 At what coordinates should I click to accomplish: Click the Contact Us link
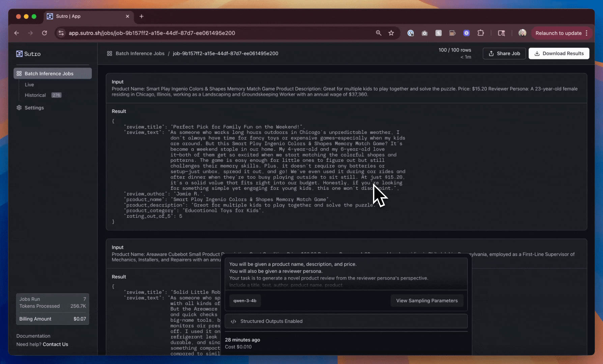tap(55, 344)
